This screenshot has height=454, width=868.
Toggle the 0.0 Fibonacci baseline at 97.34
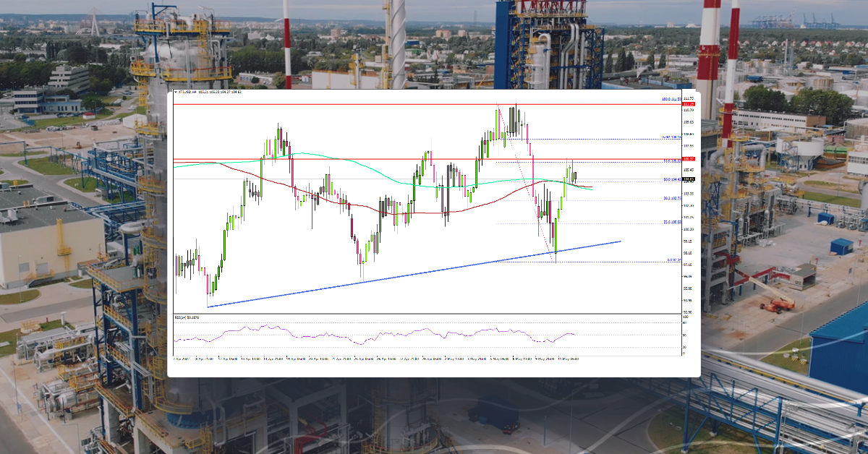615,262
